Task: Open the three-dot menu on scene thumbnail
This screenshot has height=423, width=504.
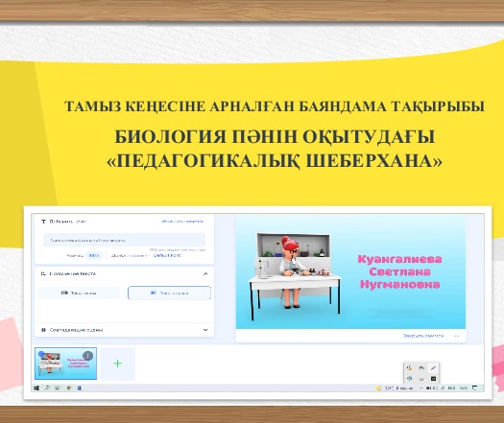Action: coord(87,356)
